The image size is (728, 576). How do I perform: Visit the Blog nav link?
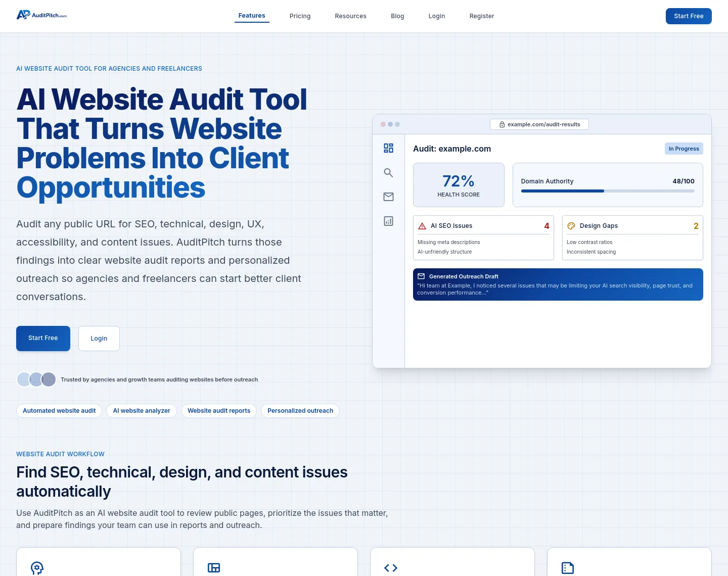pos(397,16)
